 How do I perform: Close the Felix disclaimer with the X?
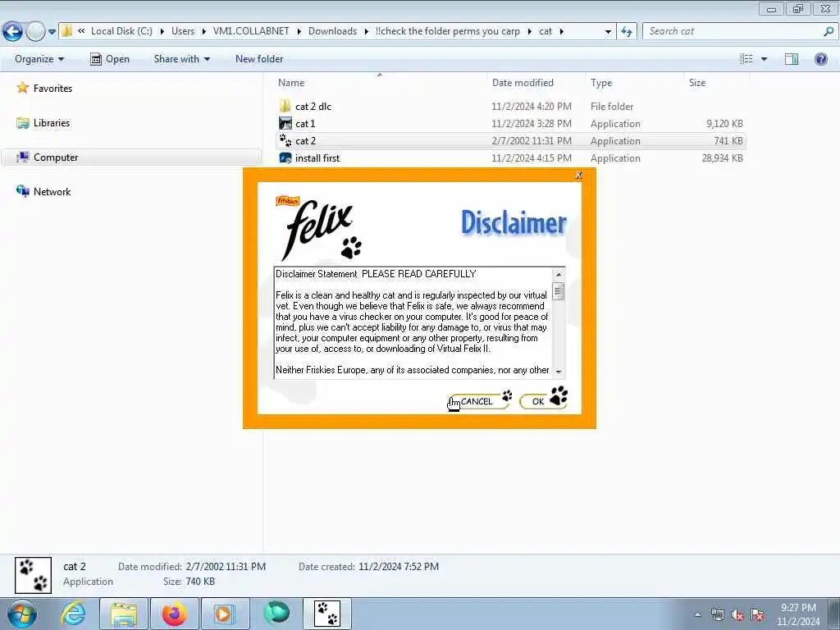(x=578, y=176)
